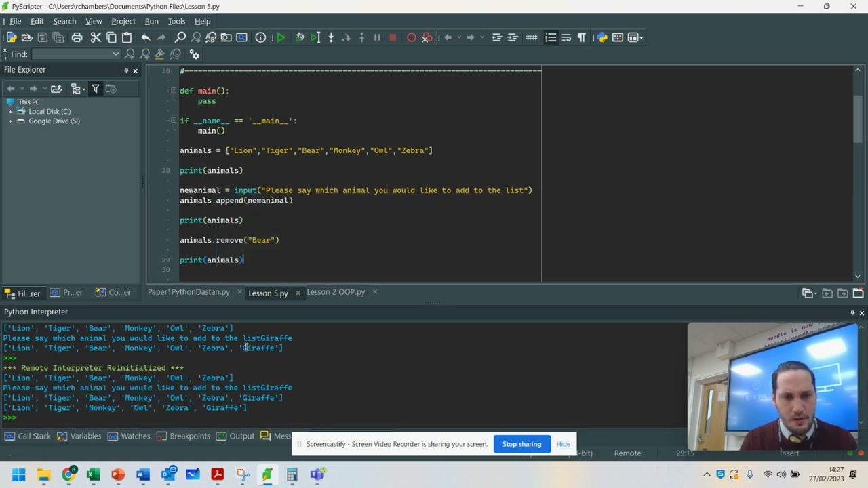Open the Output panel tab
868x488 pixels.
coord(235,436)
